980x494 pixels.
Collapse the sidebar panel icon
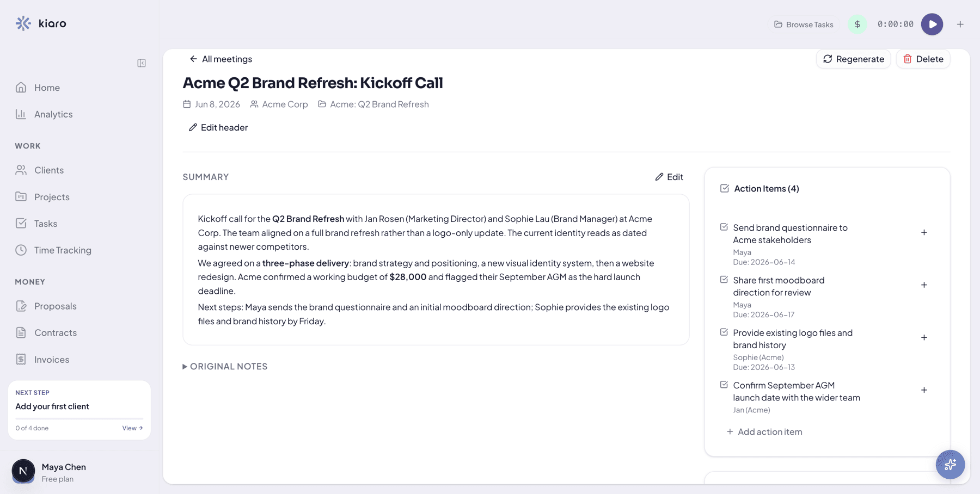[142, 63]
